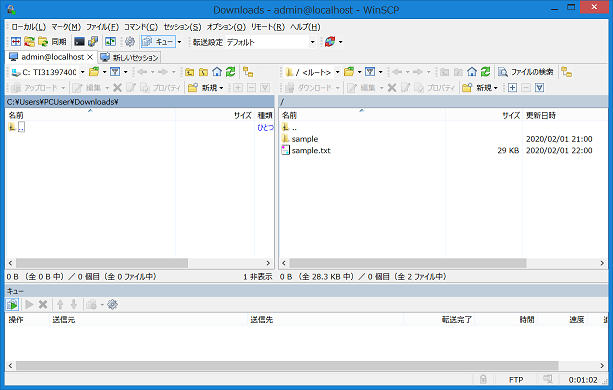Open the セッション(S) menu

pos(182,27)
